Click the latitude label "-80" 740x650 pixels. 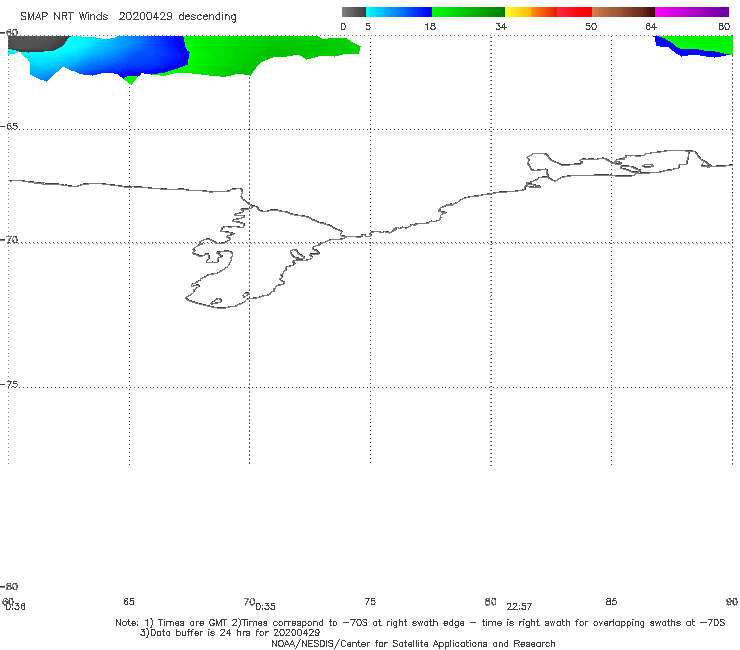pos(9,586)
